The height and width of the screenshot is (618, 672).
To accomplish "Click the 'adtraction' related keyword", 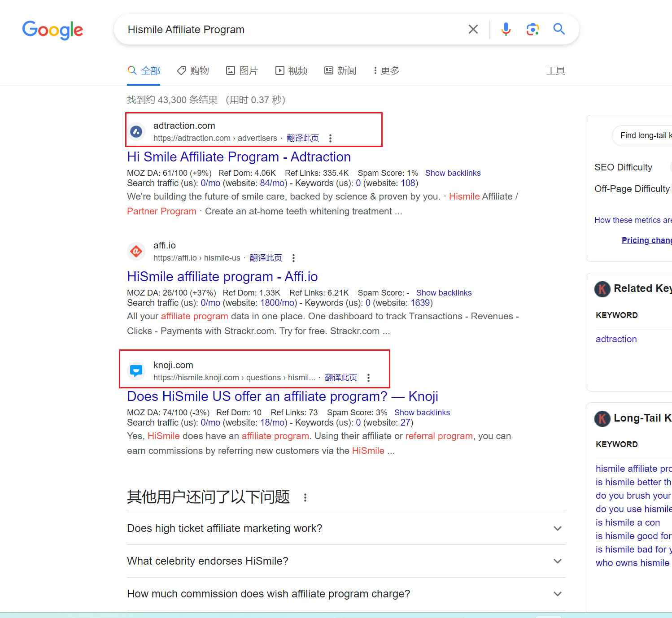I will [616, 339].
